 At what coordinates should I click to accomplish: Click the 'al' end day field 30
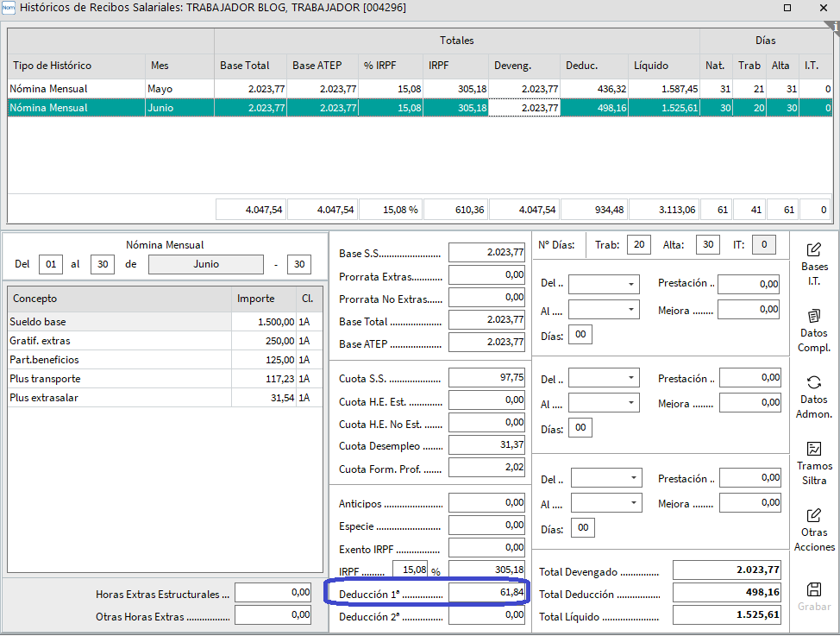pos(103,264)
